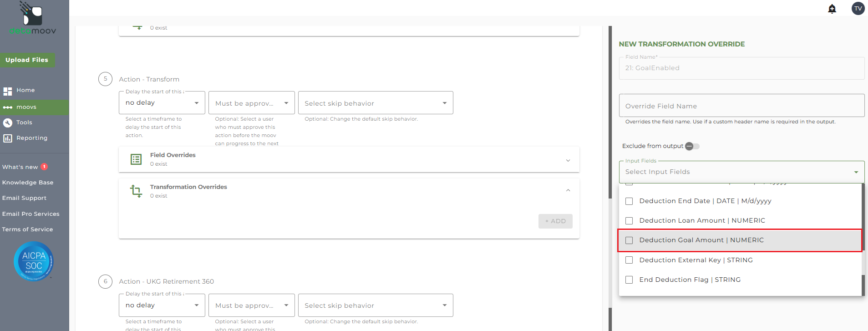Check the Deduction Goal Amount checkbox
This screenshot has width=868, height=331.
(x=629, y=240)
